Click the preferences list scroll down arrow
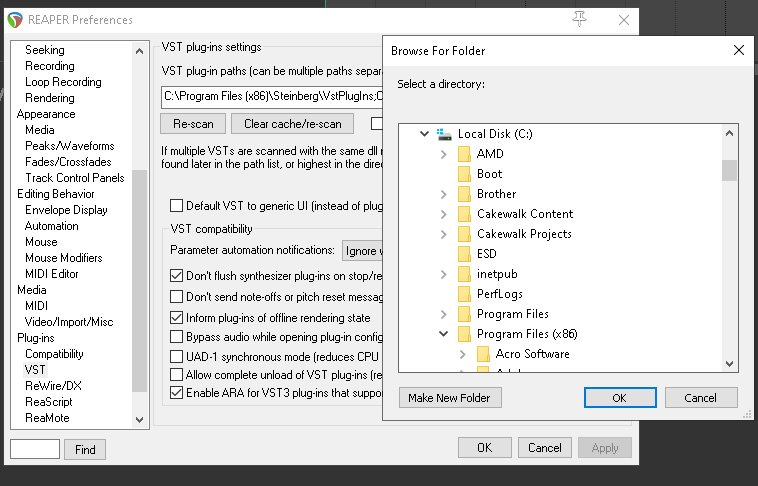The height and width of the screenshot is (486, 758). point(139,419)
